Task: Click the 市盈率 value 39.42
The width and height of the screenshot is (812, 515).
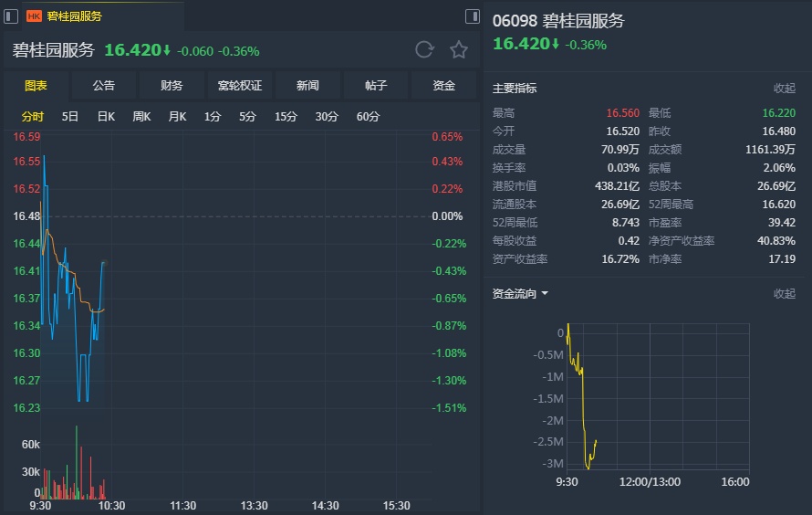Action: point(782,222)
